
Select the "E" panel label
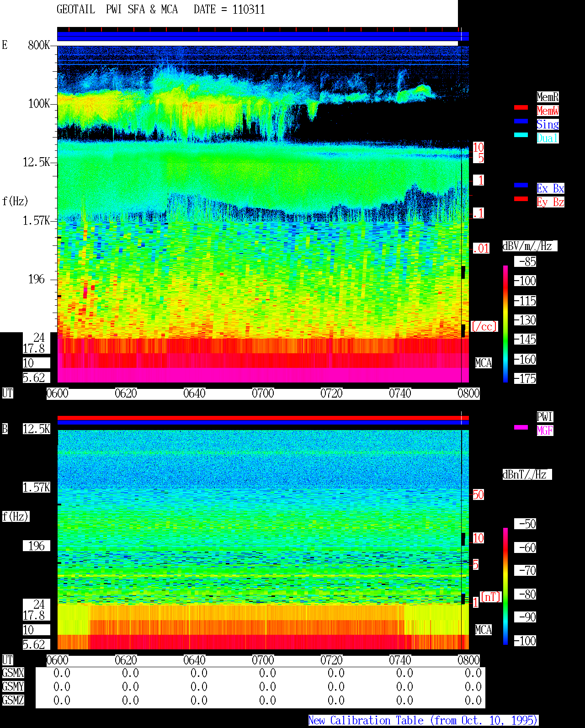point(5,45)
